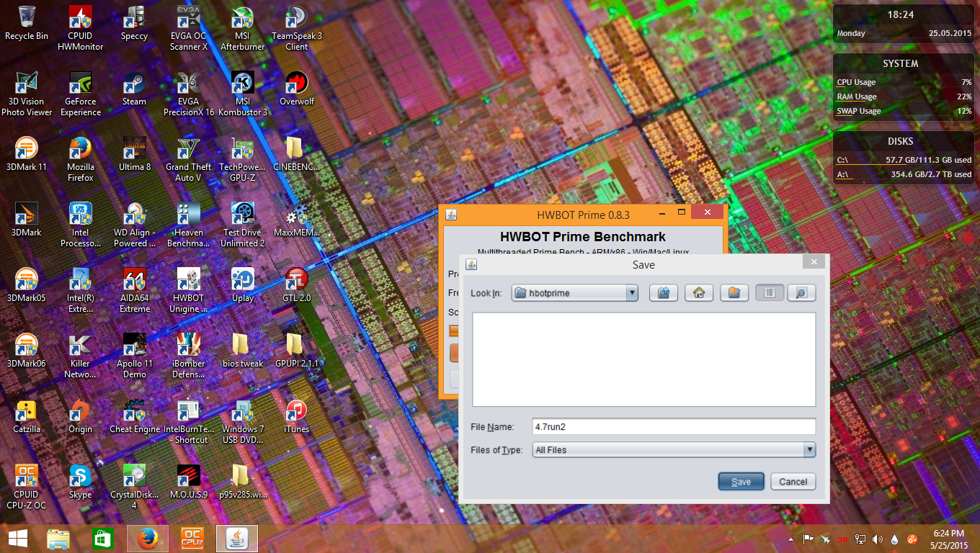Viewport: 980px width, 553px height.
Task: Select the EVGA PrecisionX 16 icon
Action: [189, 94]
